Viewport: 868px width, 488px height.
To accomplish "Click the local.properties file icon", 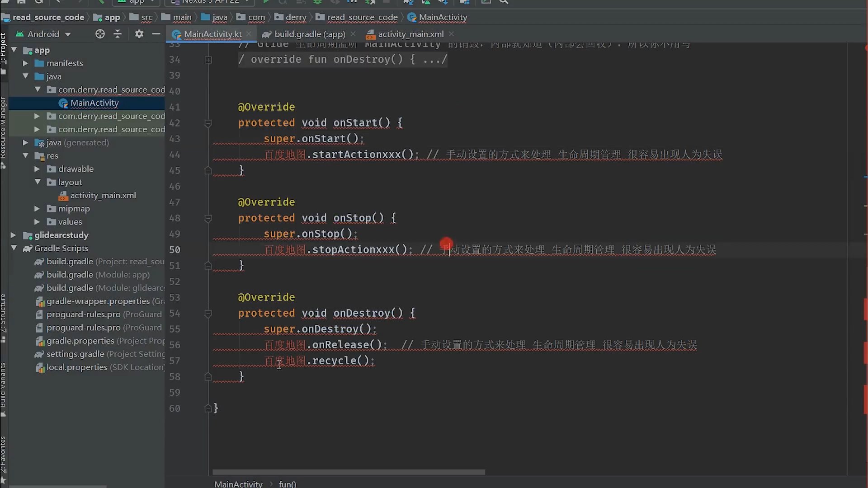I will click(40, 367).
